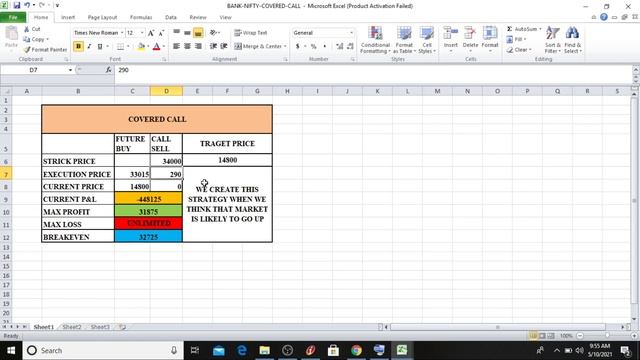Open Chrome from the taskbar
The image size is (640, 360).
point(356,350)
